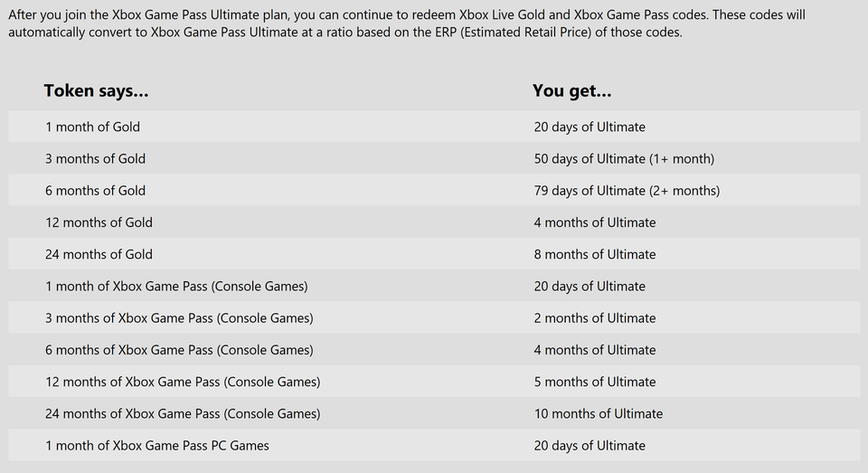Click the "10 months of Ultimate" cell
Screen dimensions: 868x473
click(599, 413)
